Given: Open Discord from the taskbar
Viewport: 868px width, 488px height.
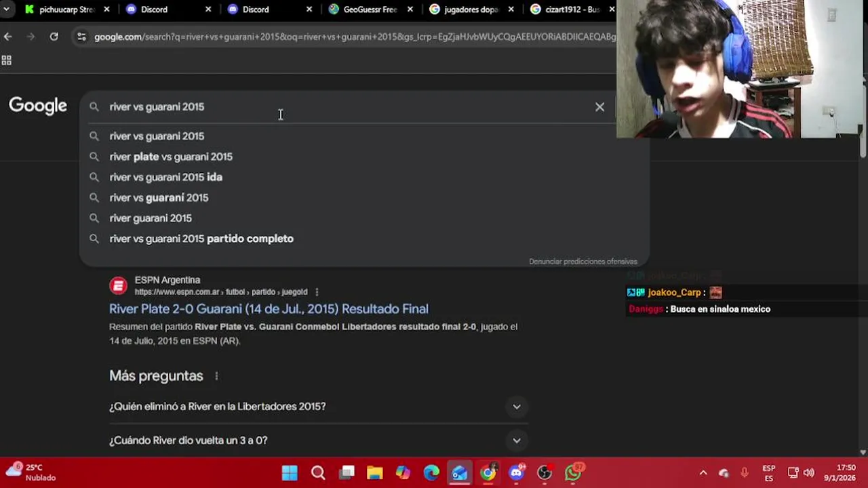Looking at the screenshot, I should (x=517, y=472).
